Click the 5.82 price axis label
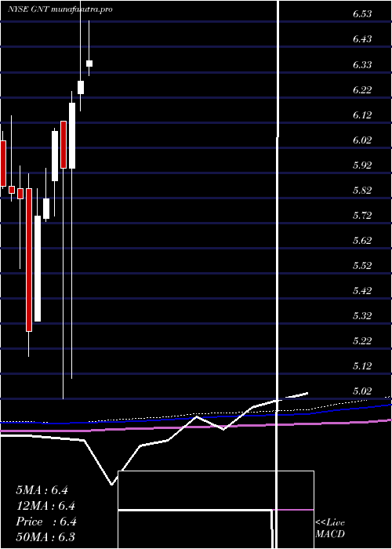 (x=362, y=190)
